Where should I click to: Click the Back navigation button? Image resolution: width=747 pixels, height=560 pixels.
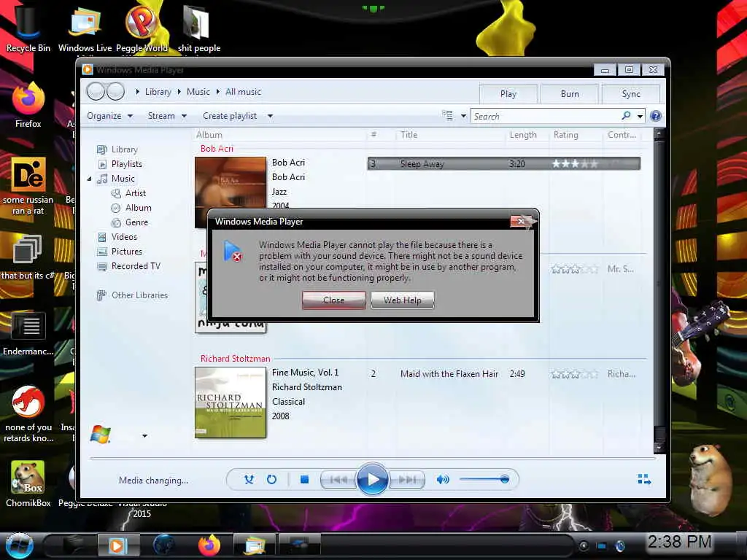click(96, 91)
